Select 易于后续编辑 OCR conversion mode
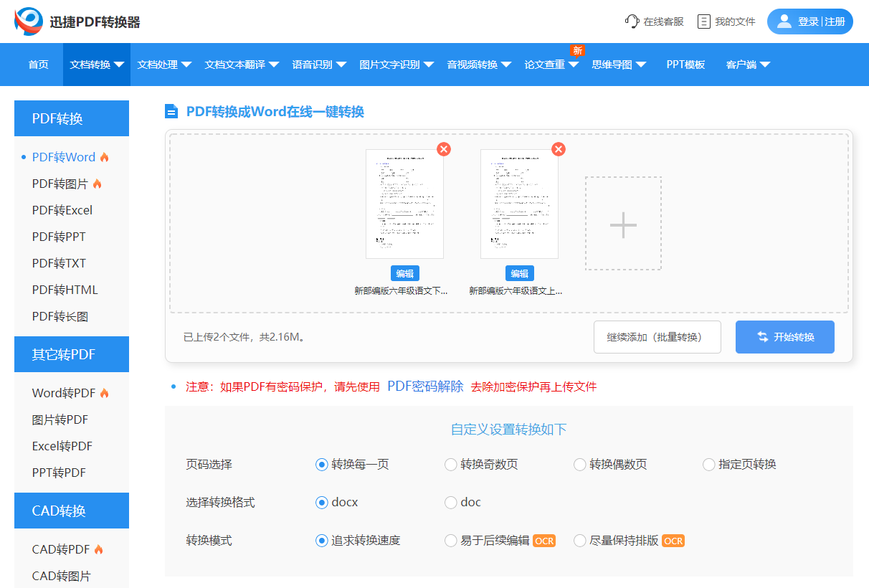Screen dimensions: 869x588 point(450,540)
